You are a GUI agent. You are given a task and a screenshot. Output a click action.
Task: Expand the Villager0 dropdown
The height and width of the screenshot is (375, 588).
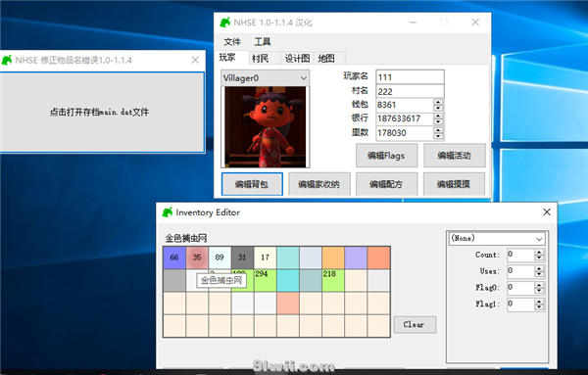point(303,78)
